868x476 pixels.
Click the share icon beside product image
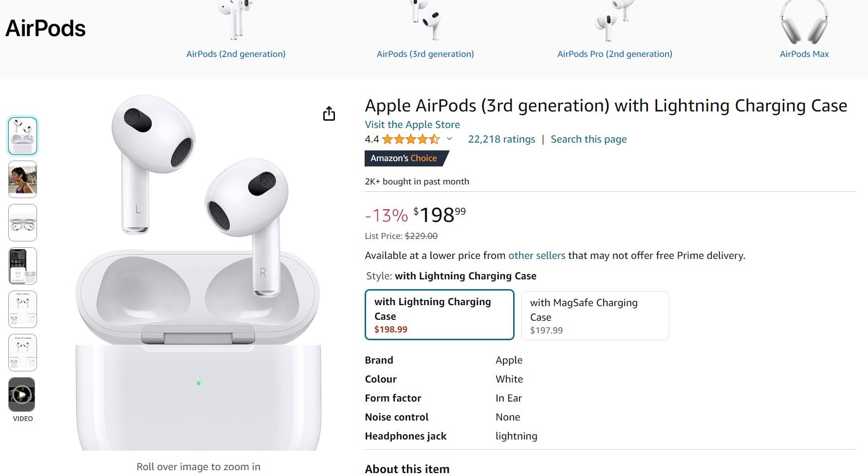tap(329, 114)
